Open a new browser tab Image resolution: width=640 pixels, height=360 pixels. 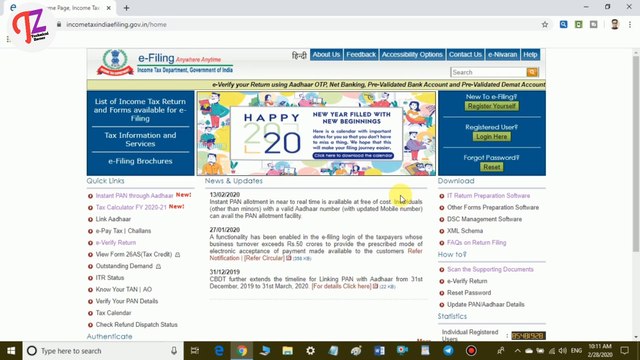click(127, 8)
